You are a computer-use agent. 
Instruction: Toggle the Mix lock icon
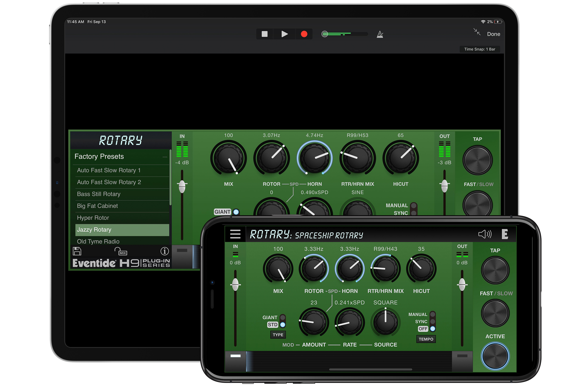coord(121,251)
